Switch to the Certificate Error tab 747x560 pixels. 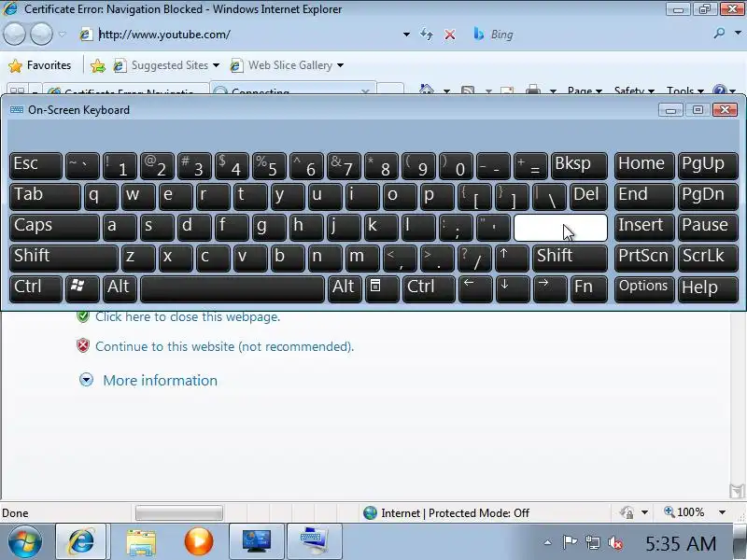126,90
